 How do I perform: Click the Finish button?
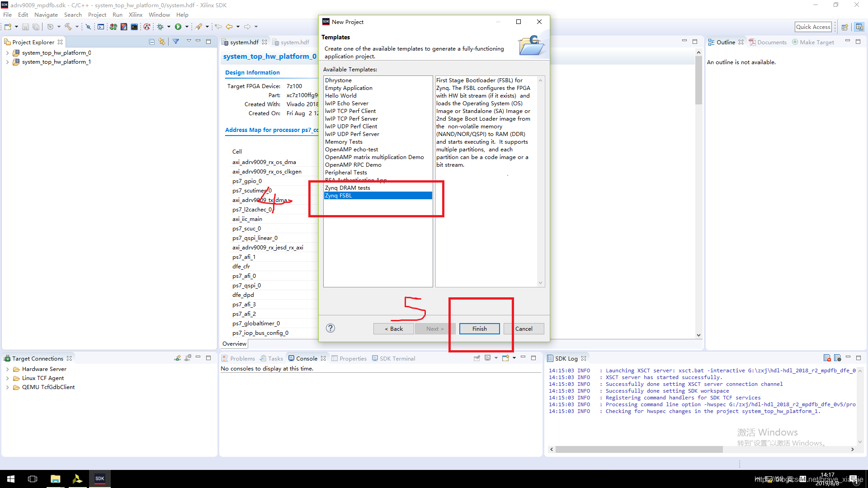[479, 329]
